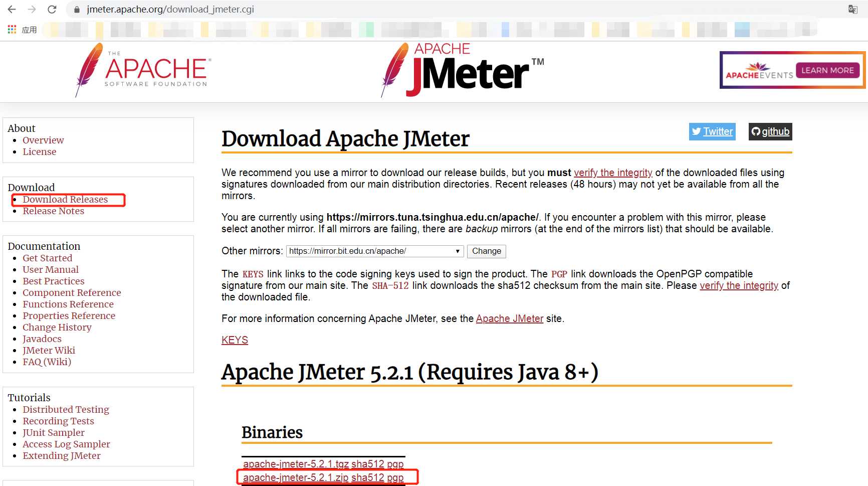Click the 应用 apps bookmark label

pyautogui.click(x=29, y=30)
